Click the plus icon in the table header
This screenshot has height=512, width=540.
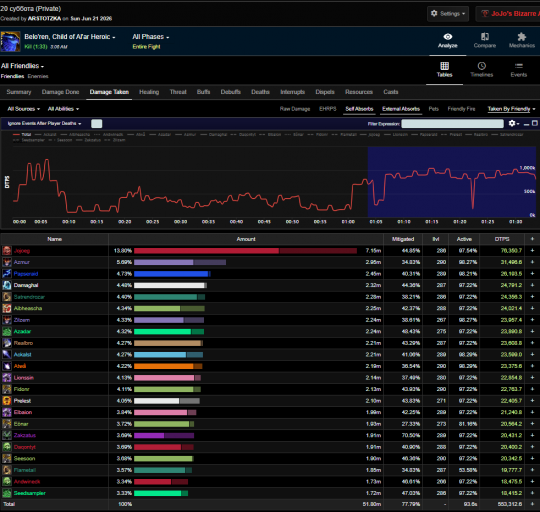[532, 239]
